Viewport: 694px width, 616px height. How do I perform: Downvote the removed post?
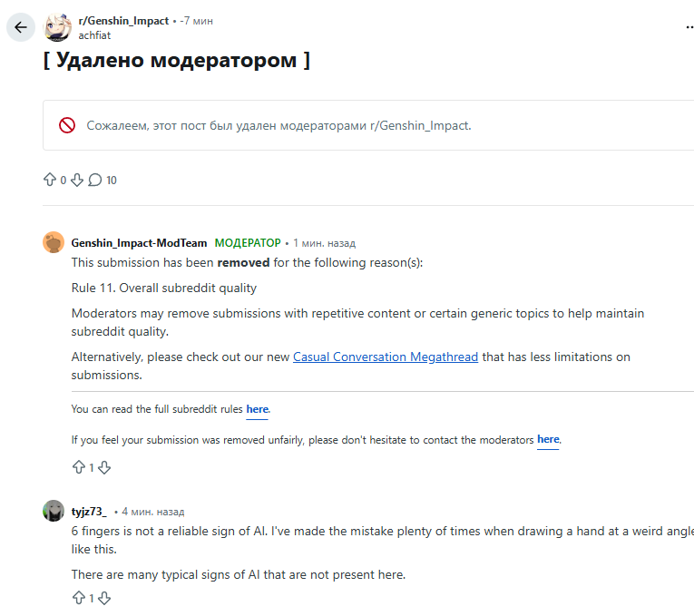[77, 180]
